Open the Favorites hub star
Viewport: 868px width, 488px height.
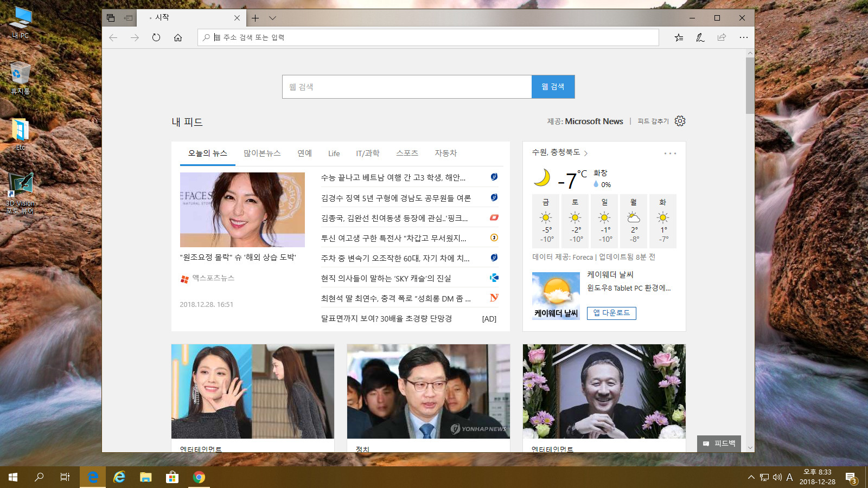(x=679, y=37)
